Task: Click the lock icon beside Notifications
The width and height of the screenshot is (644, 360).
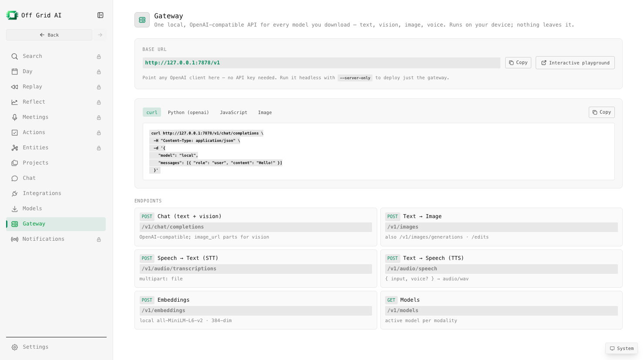Action: [99, 239]
